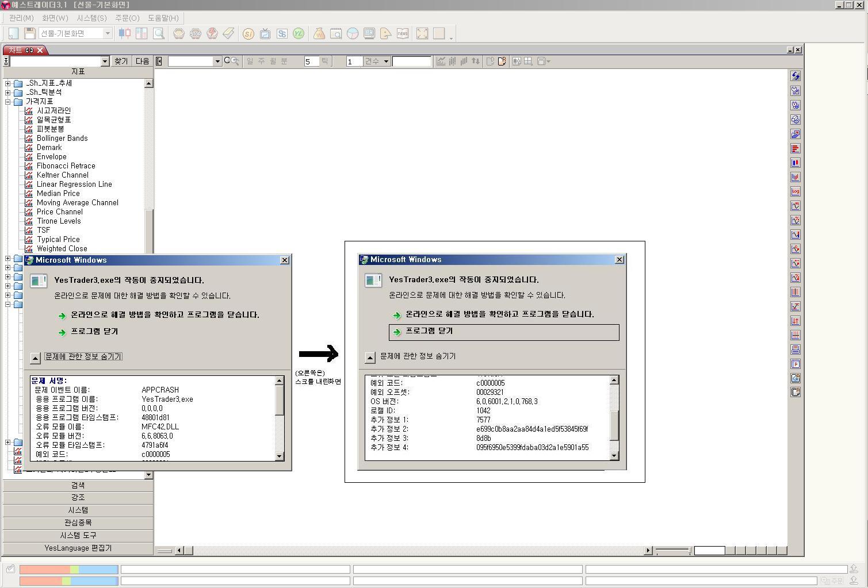This screenshot has width=868, height=588.
Task: Click the 시스템 도구 panel bar
Action: point(78,535)
